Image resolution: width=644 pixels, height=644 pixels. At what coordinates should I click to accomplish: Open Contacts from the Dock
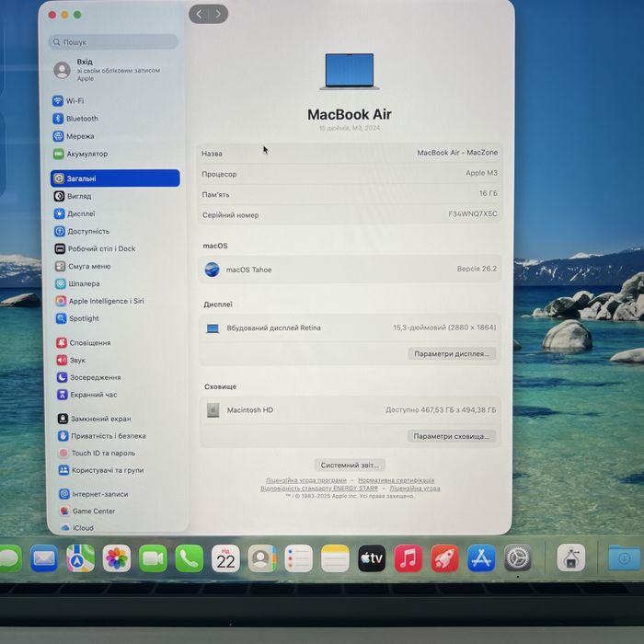click(262, 558)
